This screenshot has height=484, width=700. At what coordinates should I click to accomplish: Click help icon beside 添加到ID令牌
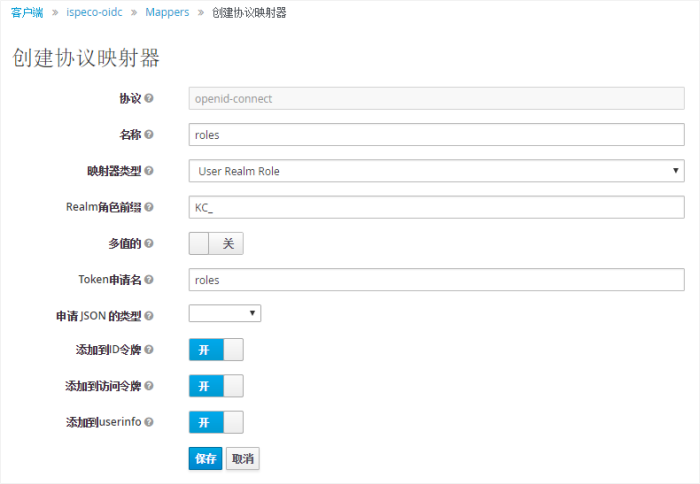pyautogui.click(x=149, y=350)
